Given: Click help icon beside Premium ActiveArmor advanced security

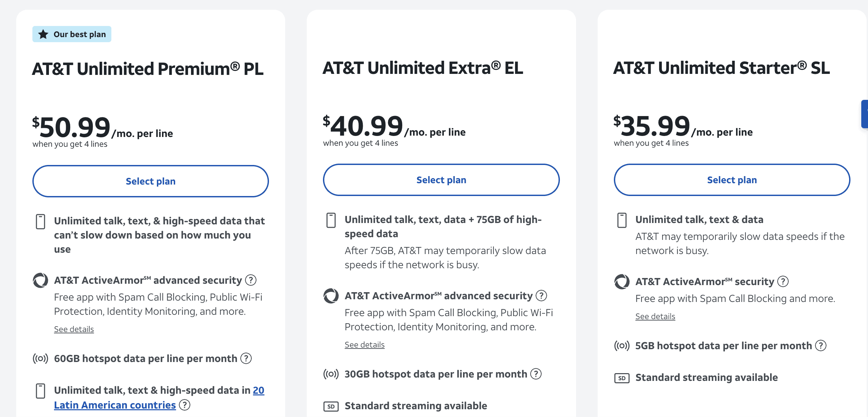Looking at the screenshot, I should 250,280.
